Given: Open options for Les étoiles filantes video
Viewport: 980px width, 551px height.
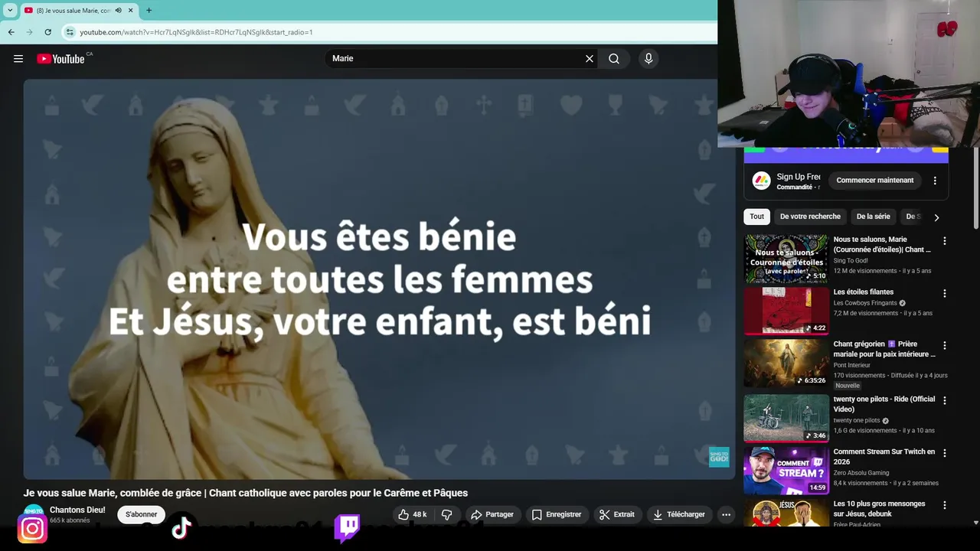Looking at the screenshot, I should [x=944, y=293].
